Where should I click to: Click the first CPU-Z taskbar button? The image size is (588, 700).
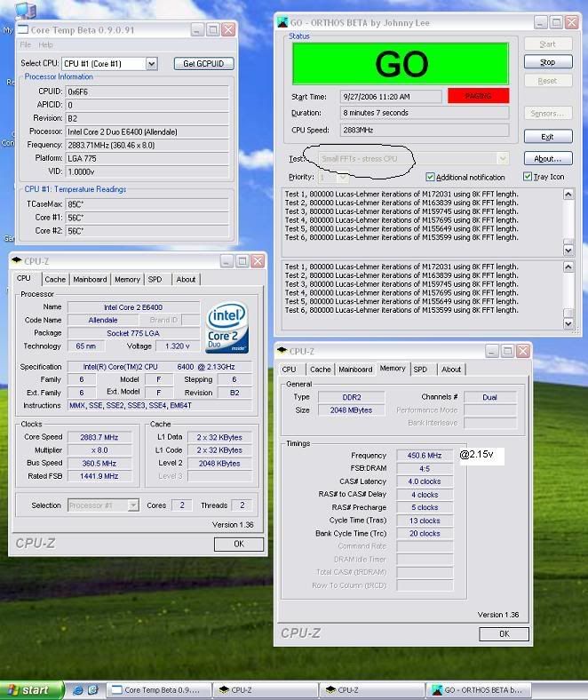pyautogui.click(x=266, y=690)
